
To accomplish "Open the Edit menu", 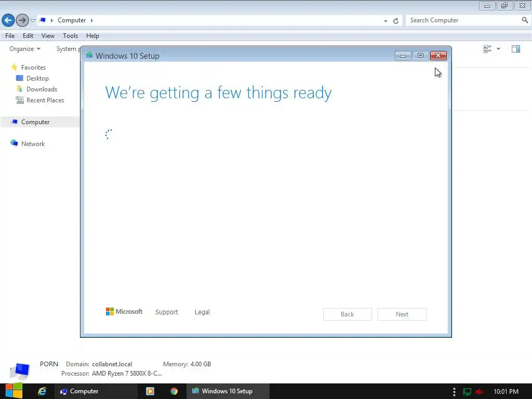I will click(x=28, y=36).
